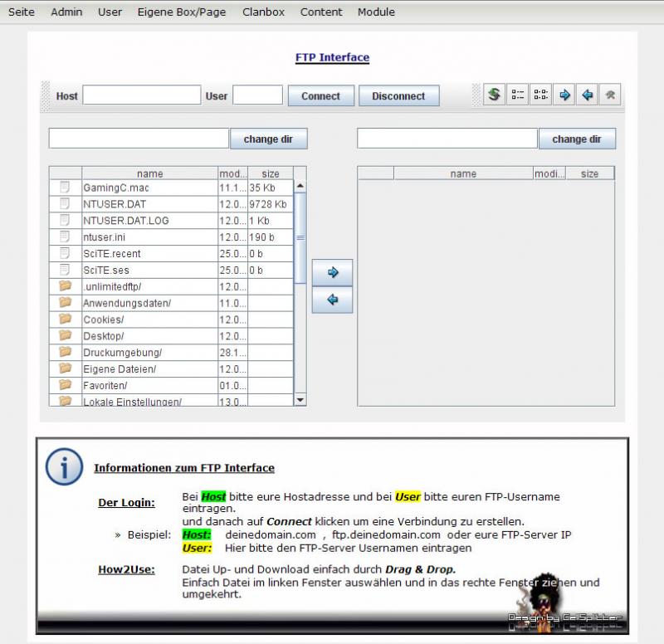Click the left file list scrollbar thumb
Viewport: 664px width, 644px height.
click(x=300, y=238)
